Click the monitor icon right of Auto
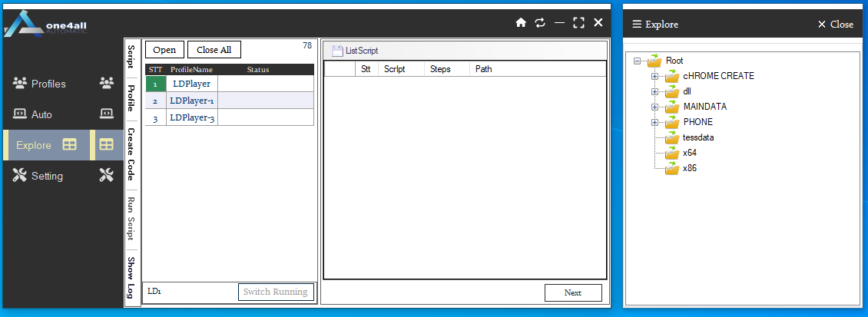This screenshot has width=868, height=317. tap(107, 114)
